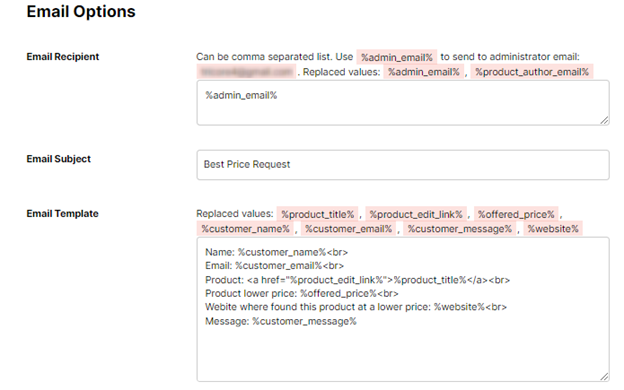Click the Email Subject label
624x390 pixels.
coord(58,159)
